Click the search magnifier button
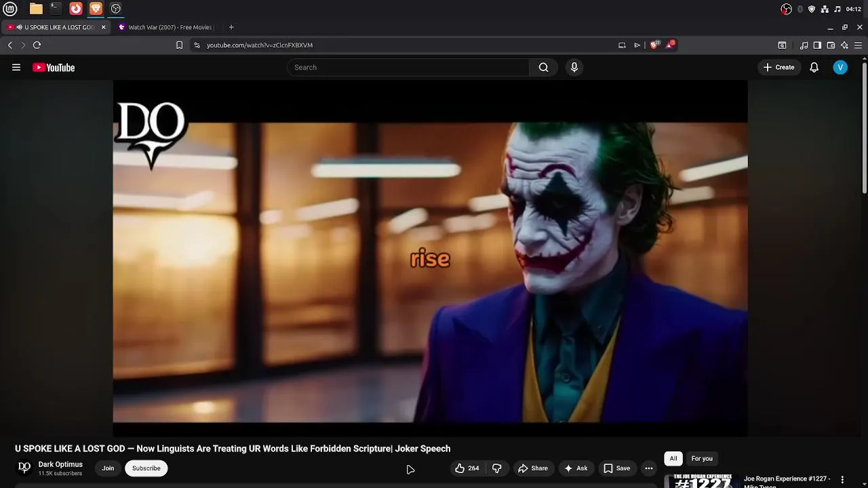Viewport: 868px width, 488px height. point(543,67)
